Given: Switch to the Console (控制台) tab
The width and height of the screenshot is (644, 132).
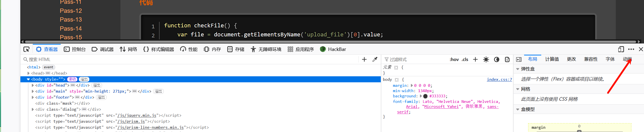Looking at the screenshot, I should click(75, 49).
